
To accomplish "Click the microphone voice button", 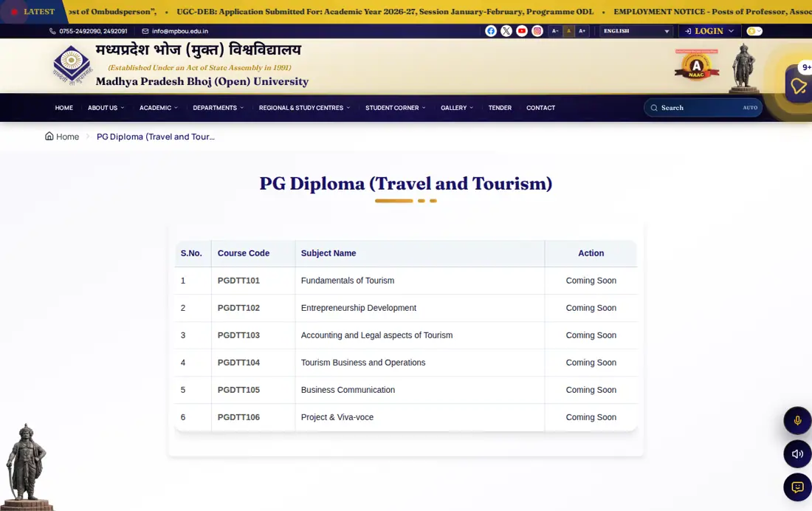I will 797,420.
